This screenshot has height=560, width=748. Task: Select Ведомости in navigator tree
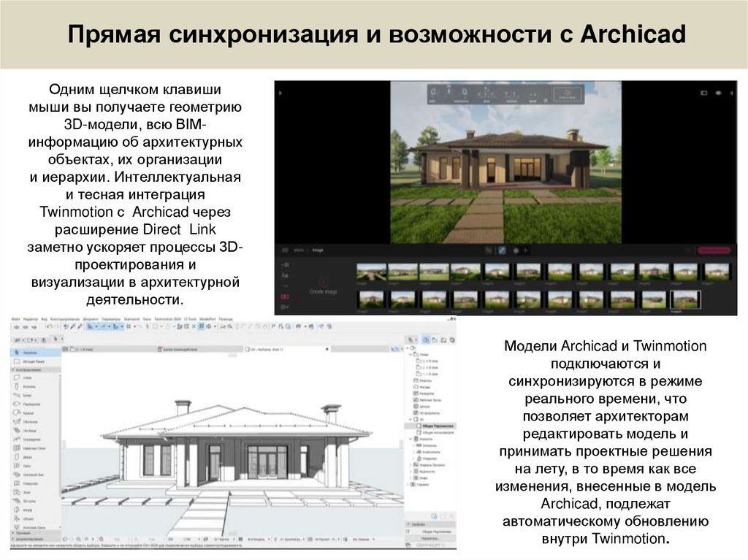tap(424, 471)
